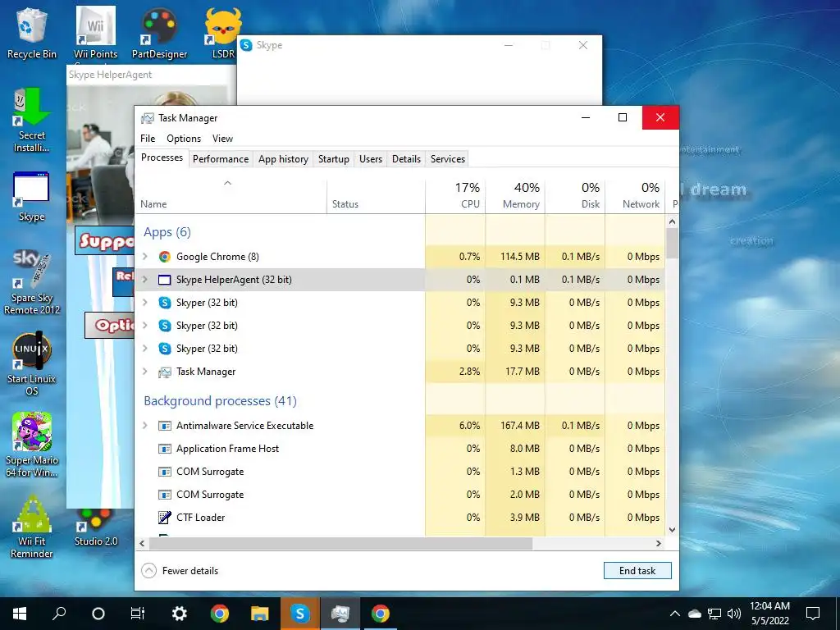Expand the Google Chrome (8) process group
This screenshot has width=840, height=630.
click(144, 257)
